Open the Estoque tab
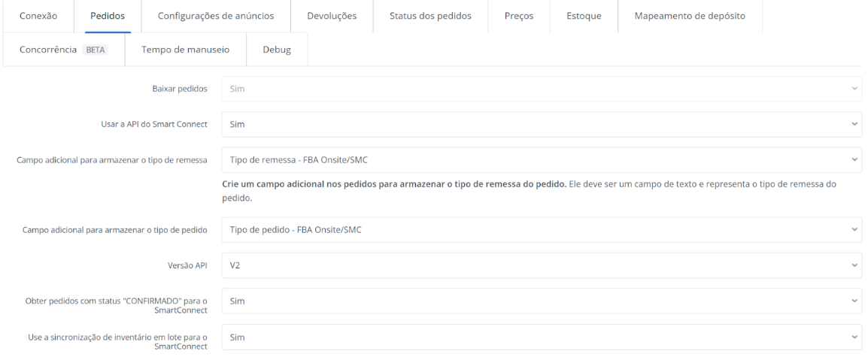 tap(584, 17)
